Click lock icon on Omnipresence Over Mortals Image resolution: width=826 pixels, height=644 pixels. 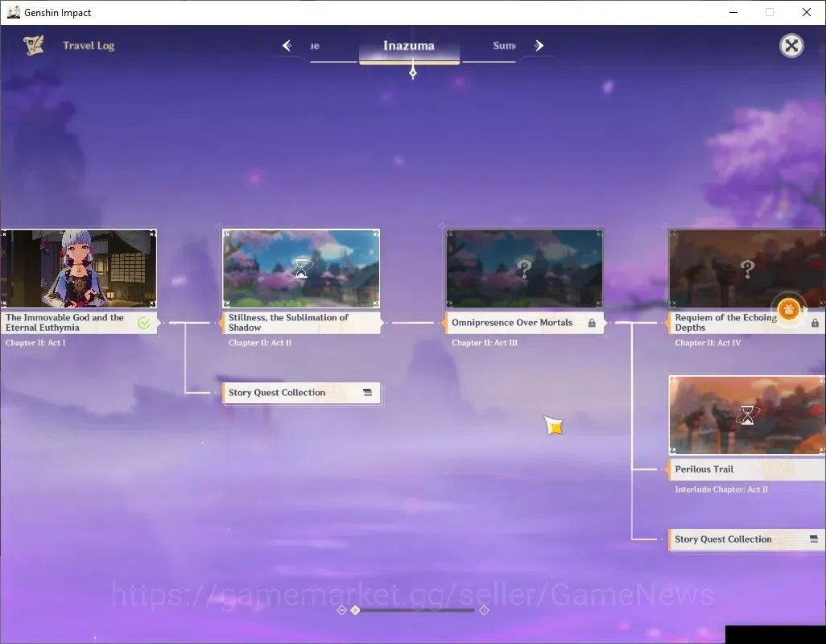pyautogui.click(x=592, y=323)
